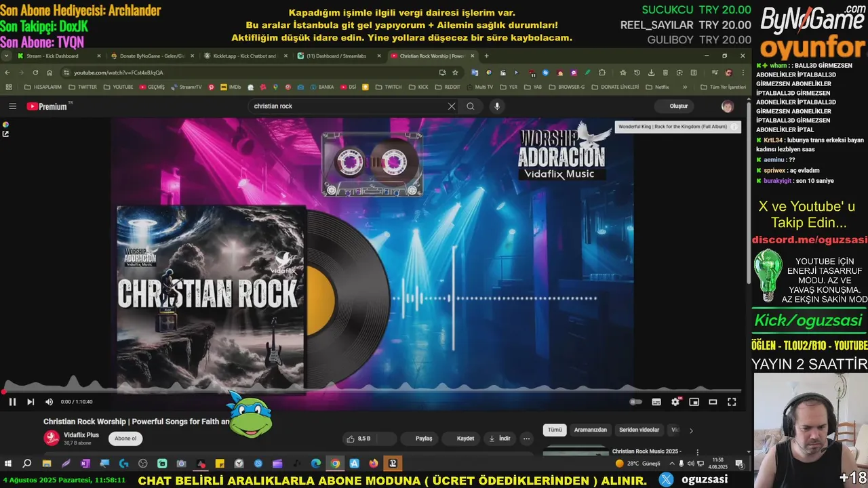Switch to the Stream - Kick Dashboard tab
The height and width of the screenshot is (488, 868).
tap(59, 56)
